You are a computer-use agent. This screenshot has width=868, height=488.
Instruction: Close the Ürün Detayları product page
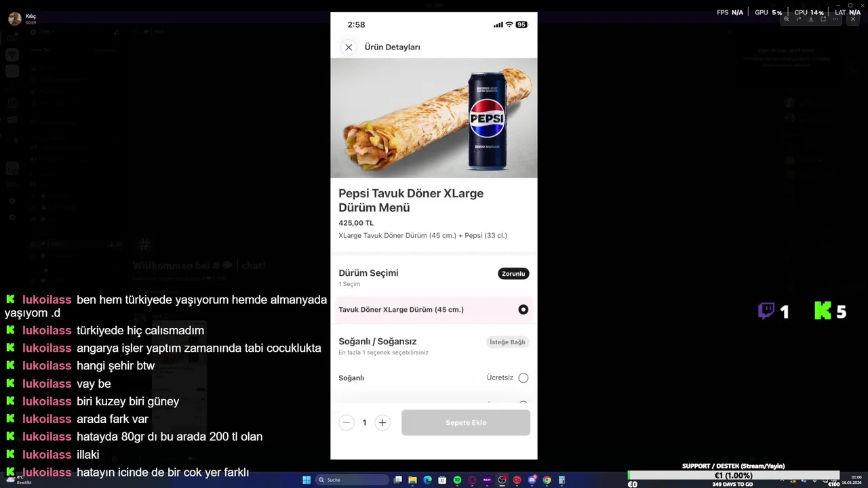click(349, 47)
